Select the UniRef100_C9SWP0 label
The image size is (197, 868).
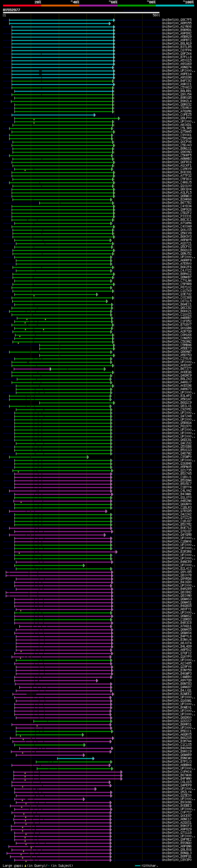[177, 457]
